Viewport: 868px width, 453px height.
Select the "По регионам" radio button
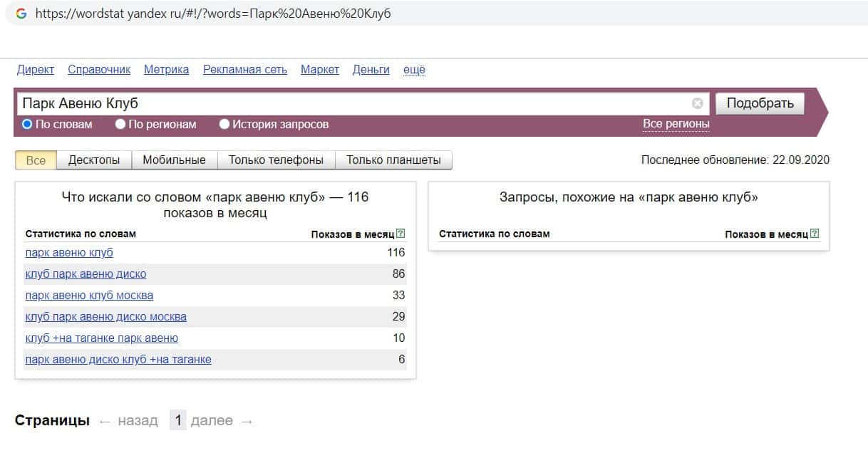[x=120, y=124]
